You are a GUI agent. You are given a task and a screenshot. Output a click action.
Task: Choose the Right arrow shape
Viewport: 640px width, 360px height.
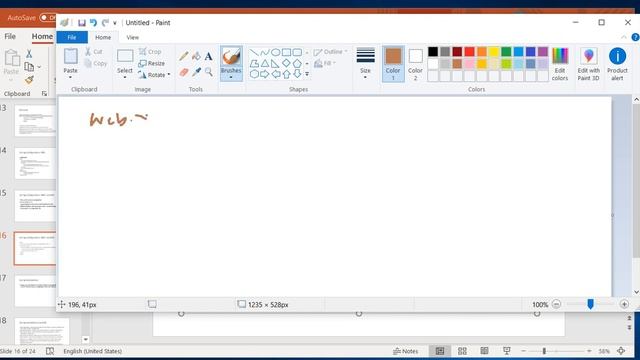coord(265,74)
